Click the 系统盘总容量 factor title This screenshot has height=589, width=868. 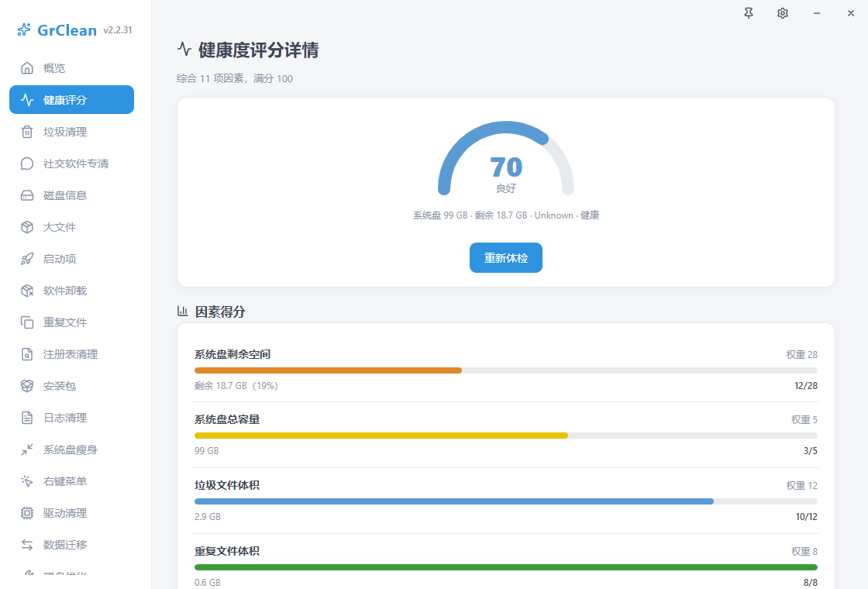tap(227, 419)
